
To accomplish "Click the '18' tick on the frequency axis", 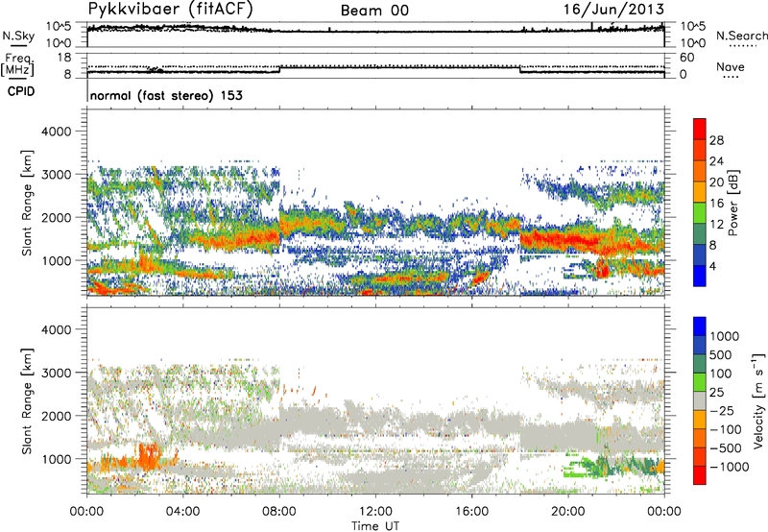I will pos(64,58).
